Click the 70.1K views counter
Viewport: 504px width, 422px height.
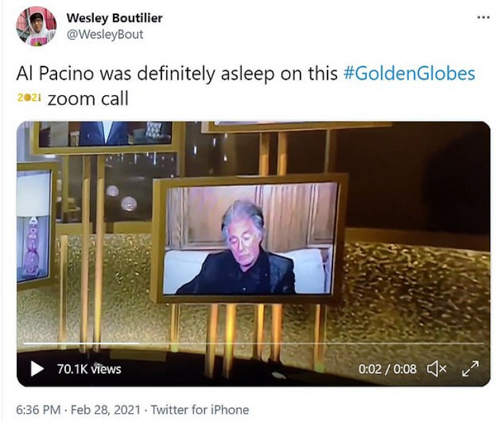89,369
